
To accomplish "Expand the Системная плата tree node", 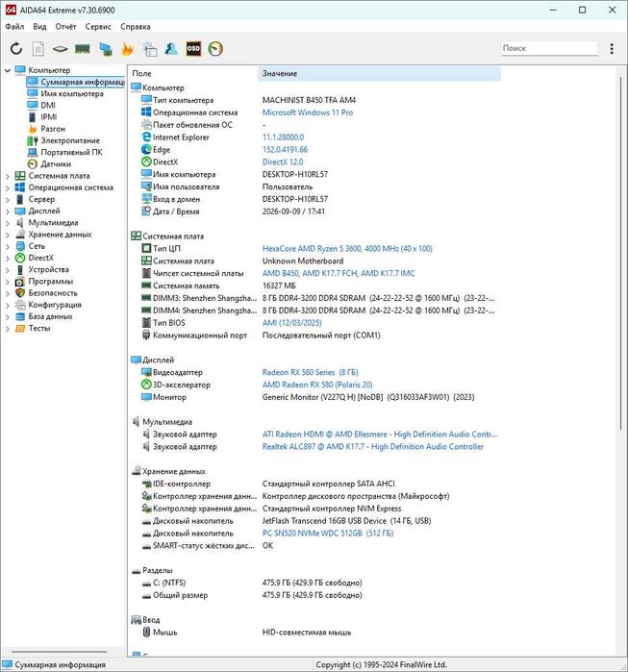I will click(8, 176).
